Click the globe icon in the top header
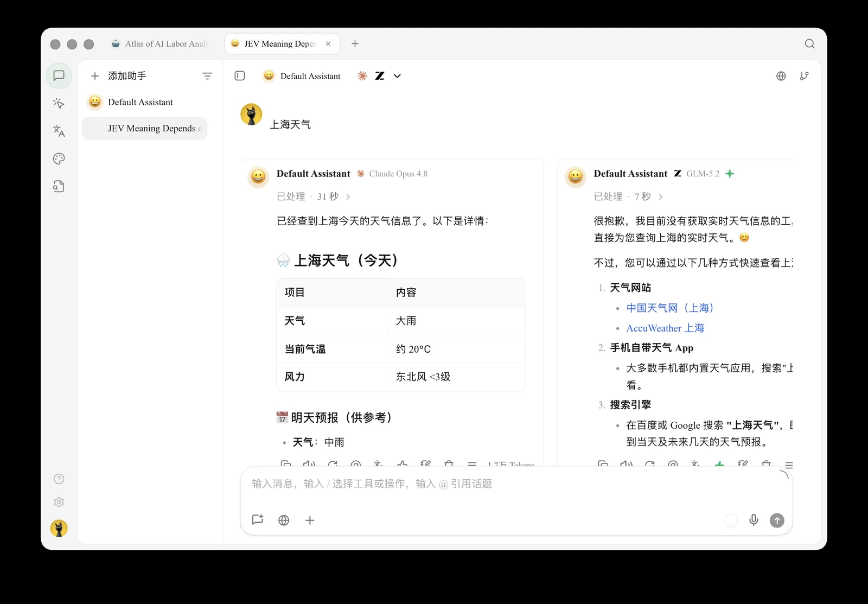 [x=781, y=76]
